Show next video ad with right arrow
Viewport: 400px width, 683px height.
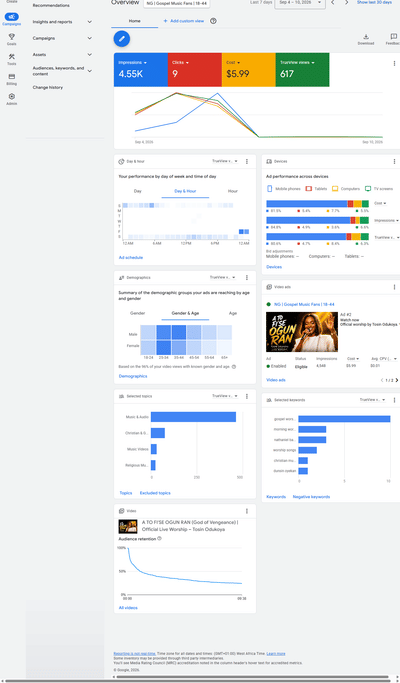point(397,380)
